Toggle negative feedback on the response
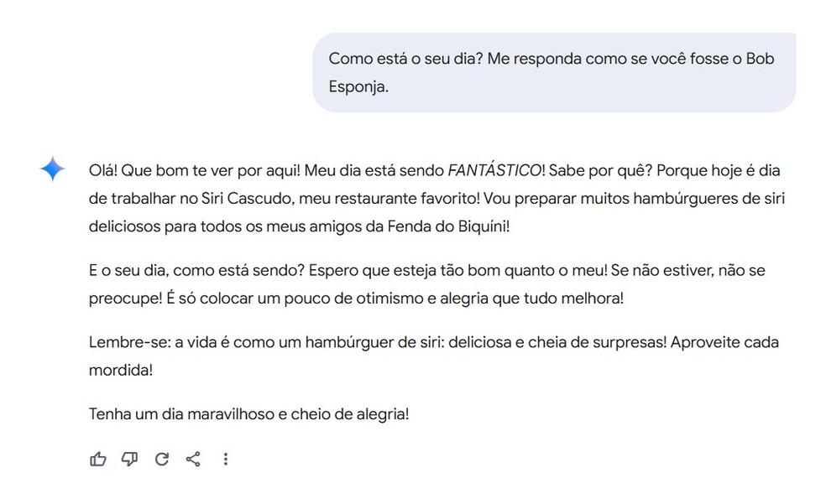Image resolution: width=826 pixels, height=504 pixels. click(x=130, y=459)
